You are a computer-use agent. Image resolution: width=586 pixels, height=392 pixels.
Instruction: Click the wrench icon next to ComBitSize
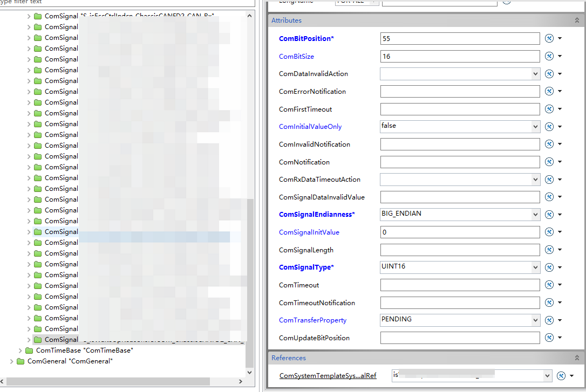(x=549, y=56)
